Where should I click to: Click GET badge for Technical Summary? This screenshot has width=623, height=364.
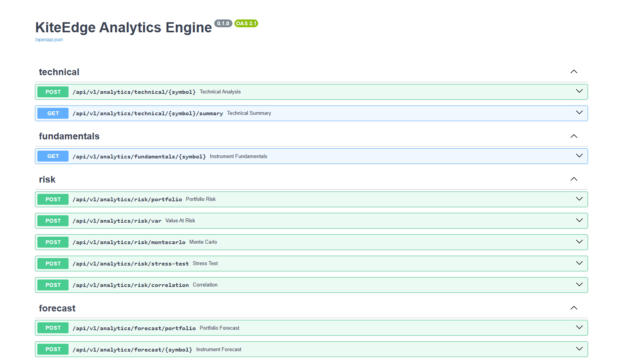tap(53, 113)
